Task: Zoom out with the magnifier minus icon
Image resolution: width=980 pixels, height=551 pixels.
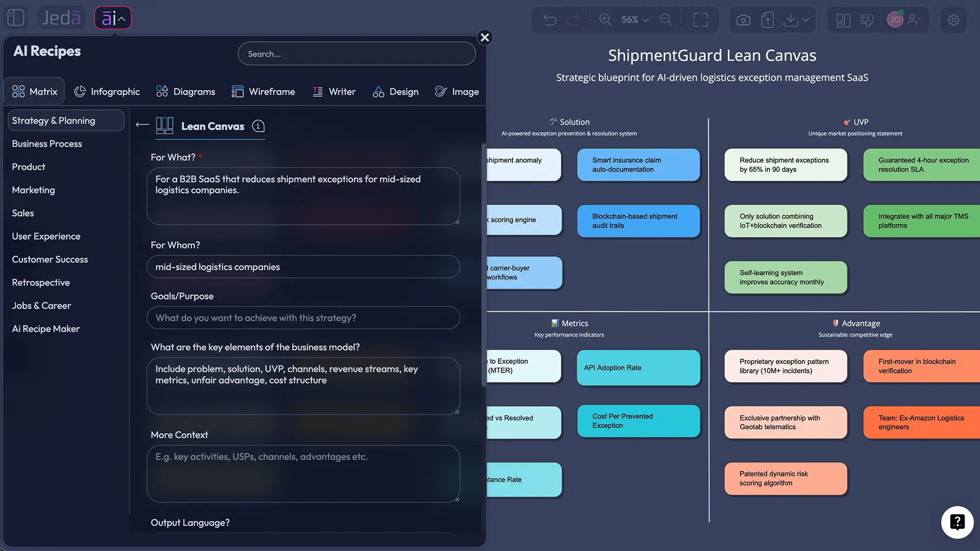Action: [666, 19]
